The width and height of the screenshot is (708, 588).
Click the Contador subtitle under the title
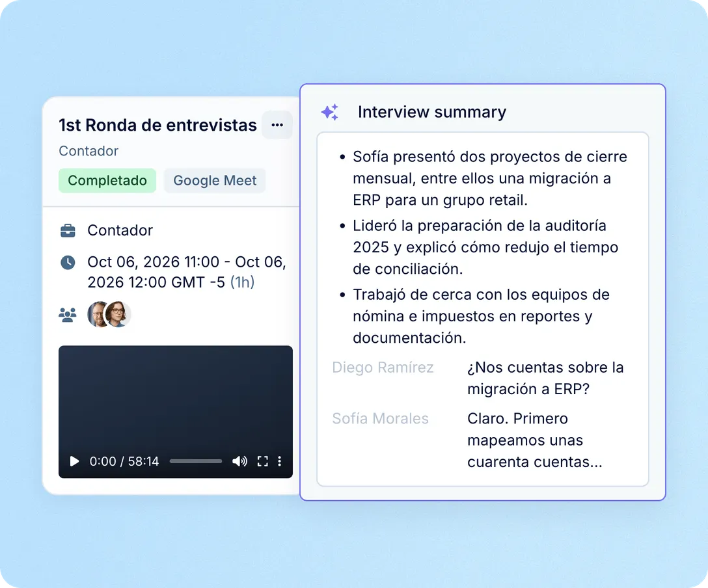[88, 151]
